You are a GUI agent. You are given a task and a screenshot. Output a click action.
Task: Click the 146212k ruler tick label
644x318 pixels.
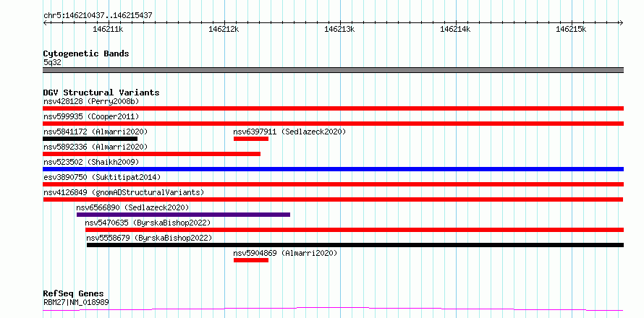tap(224, 29)
